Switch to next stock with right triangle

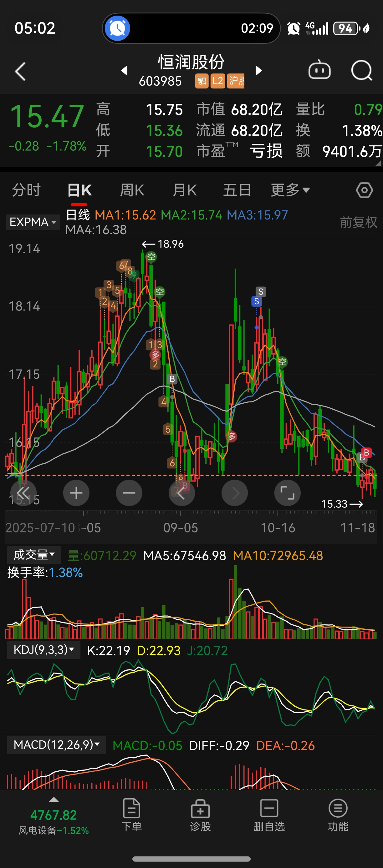click(x=258, y=71)
